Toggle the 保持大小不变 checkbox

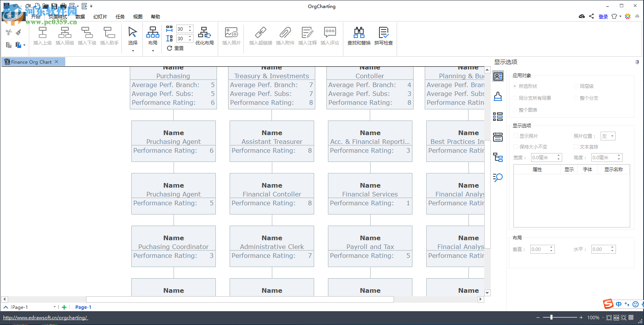point(516,147)
